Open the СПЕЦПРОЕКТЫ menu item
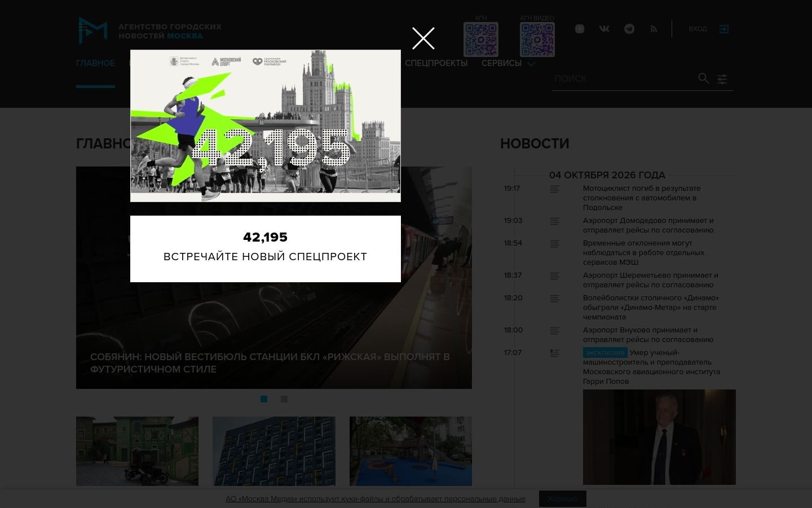Screen dimensions: 812x508 tap(436, 63)
